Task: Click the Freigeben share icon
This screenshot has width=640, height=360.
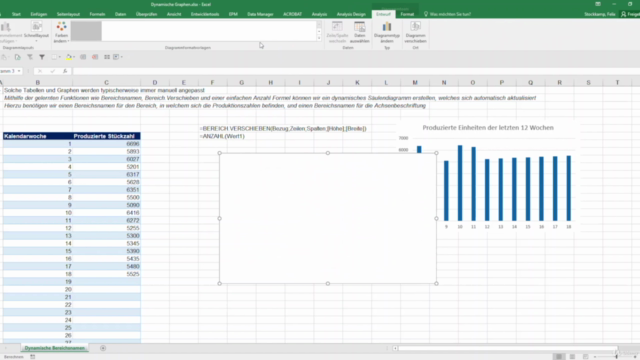Action: tap(623, 14)
